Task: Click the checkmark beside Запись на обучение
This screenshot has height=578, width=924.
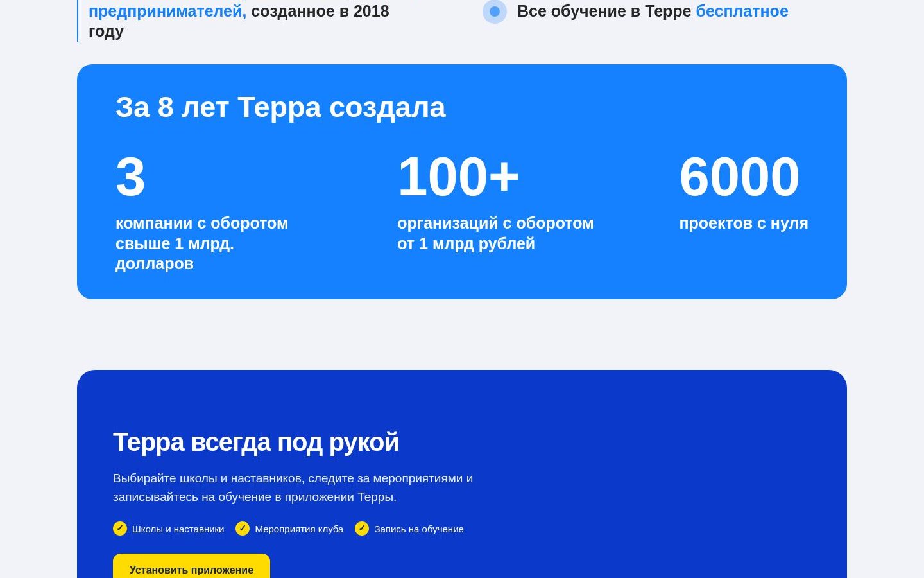Action: [362, 529]
